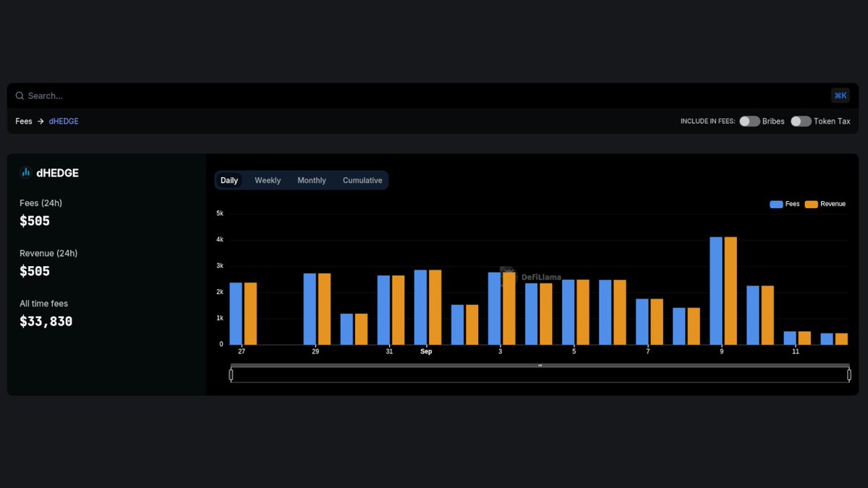868x488 pixels.
Task: Toggle the Fees legend blue swatch
Action: (x=776, y=205)
